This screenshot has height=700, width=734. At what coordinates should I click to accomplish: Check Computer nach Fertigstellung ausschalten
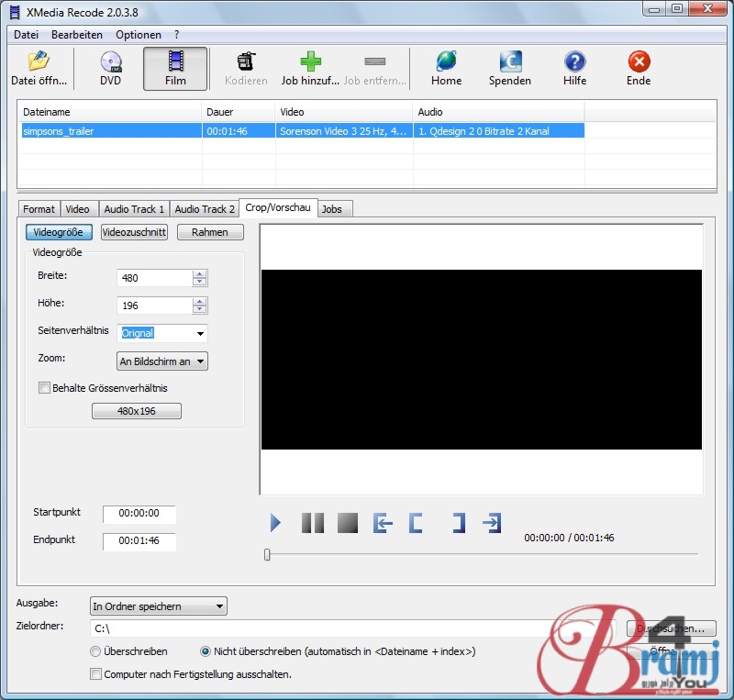coord(95,673)
